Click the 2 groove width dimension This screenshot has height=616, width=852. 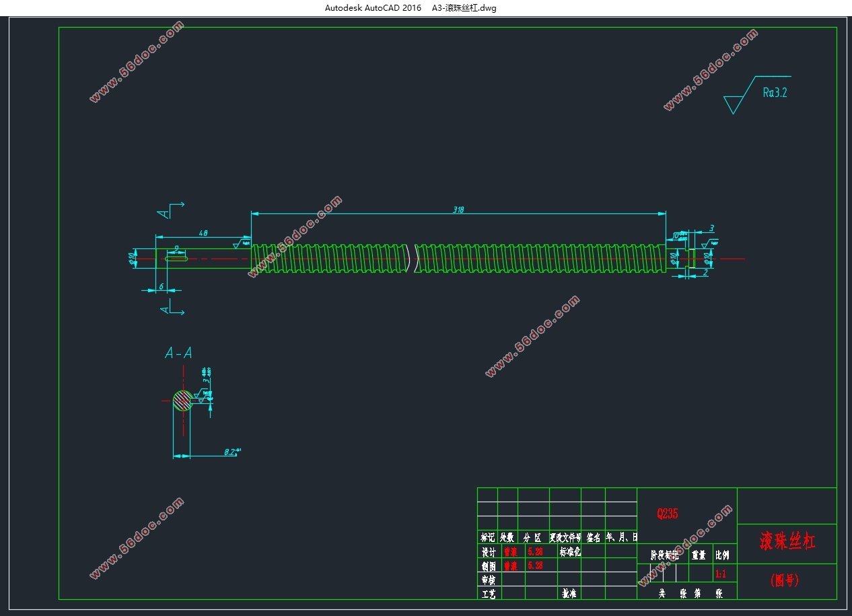[705, 273]
